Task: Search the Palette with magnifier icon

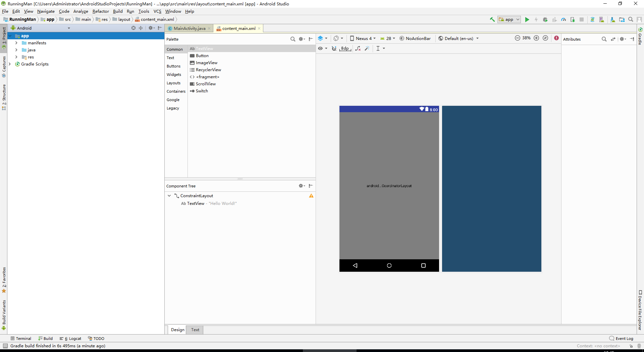Action: click(292, 39)
